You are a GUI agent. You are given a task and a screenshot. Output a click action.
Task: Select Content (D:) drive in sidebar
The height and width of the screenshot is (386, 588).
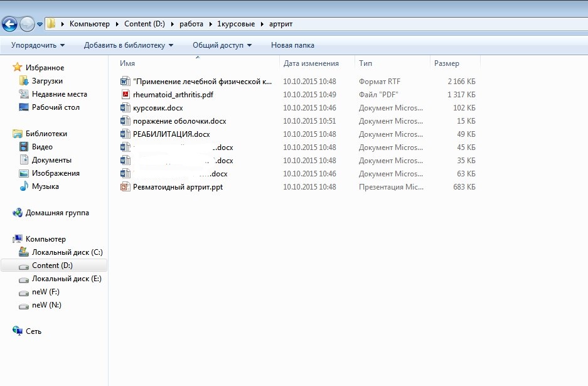click(54, 265)
